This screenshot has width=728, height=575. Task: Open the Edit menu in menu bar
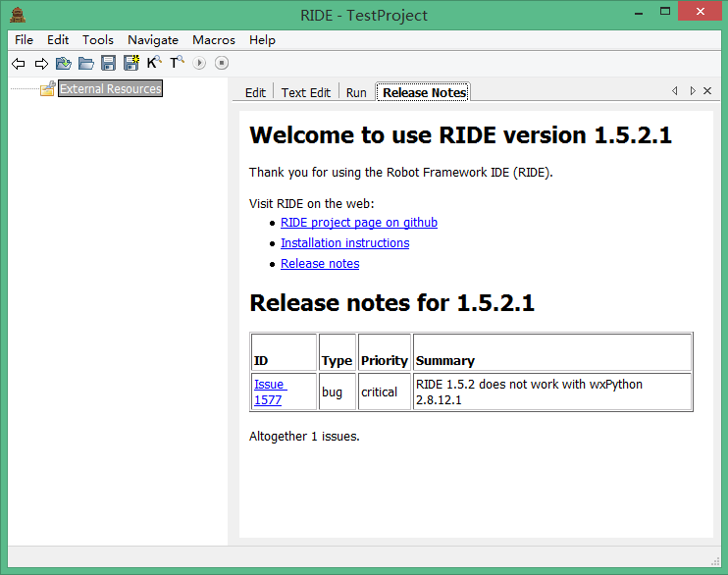coord(58,40)
